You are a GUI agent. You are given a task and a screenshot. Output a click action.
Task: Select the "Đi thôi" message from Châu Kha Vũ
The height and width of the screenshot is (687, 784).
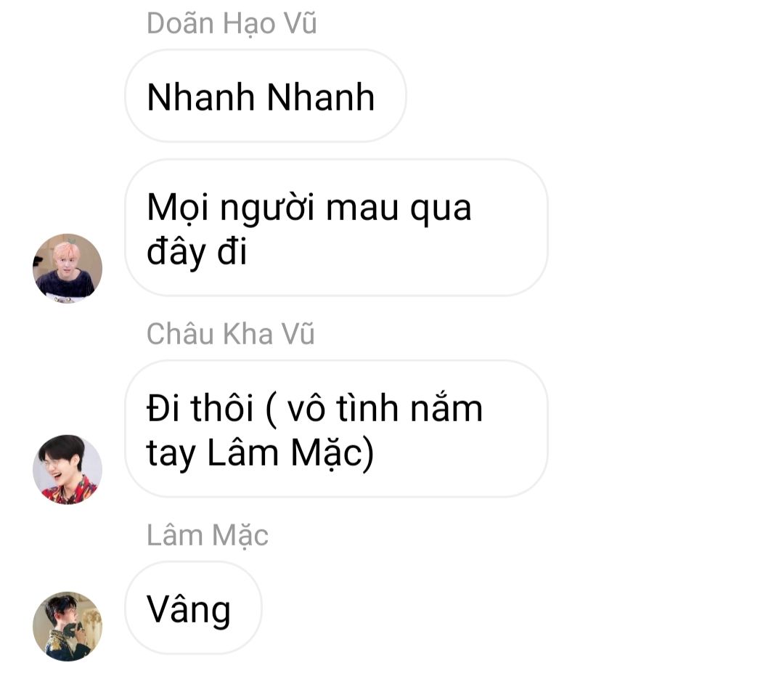point(336,428)
